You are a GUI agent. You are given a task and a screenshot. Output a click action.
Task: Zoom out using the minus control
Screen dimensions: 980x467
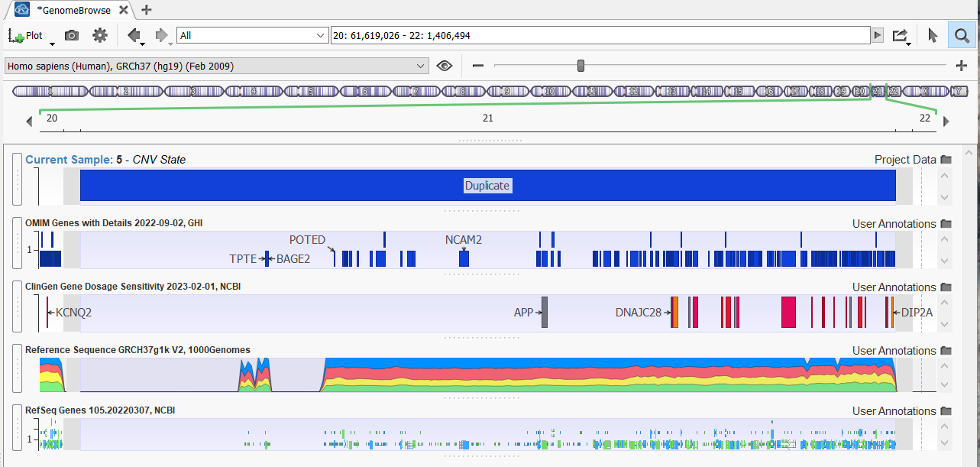pos(477,66)
